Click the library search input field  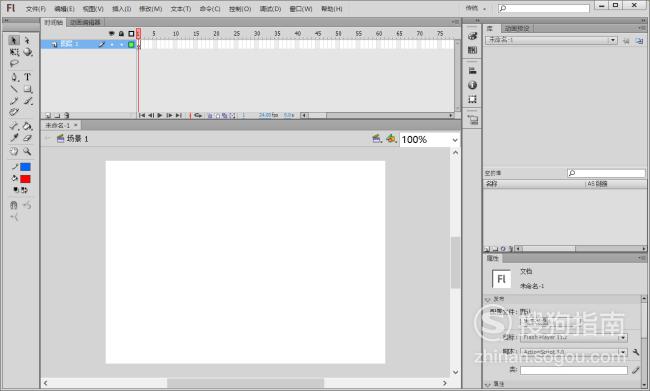(x=606, y=173)
